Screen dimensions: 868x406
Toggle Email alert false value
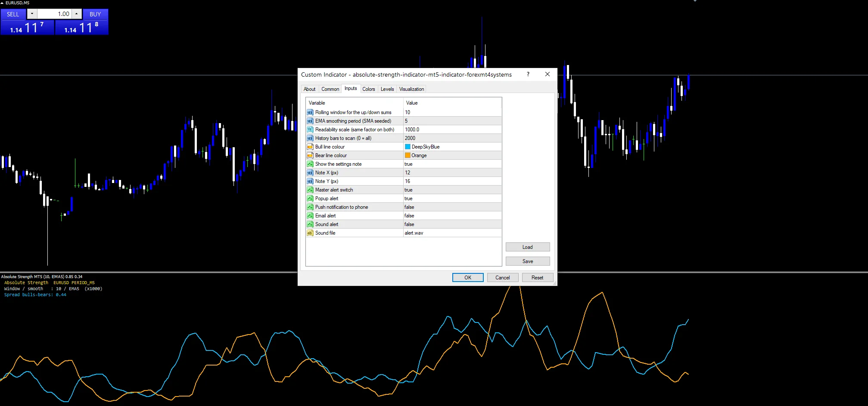452,216
